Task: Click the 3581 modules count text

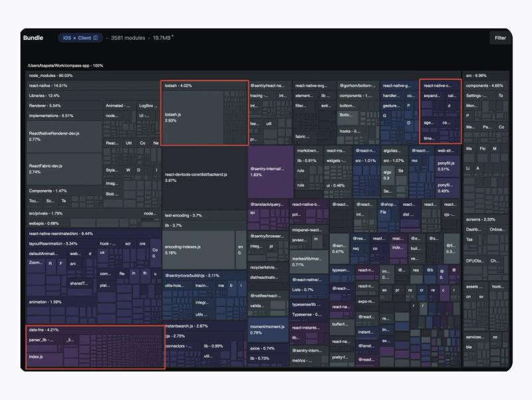Action: click(128, 38)
